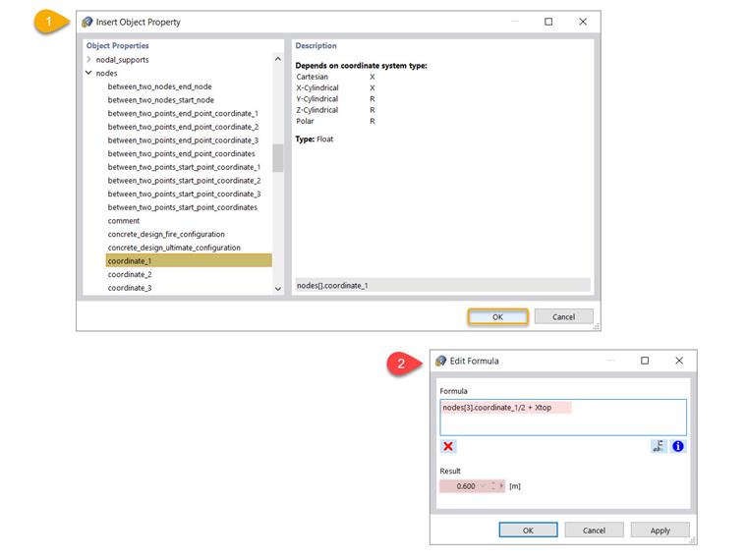Click OK in Insert Object Property dialog
Image resolution: width=747 pixels, height=560 pixels.
point(498,316)
